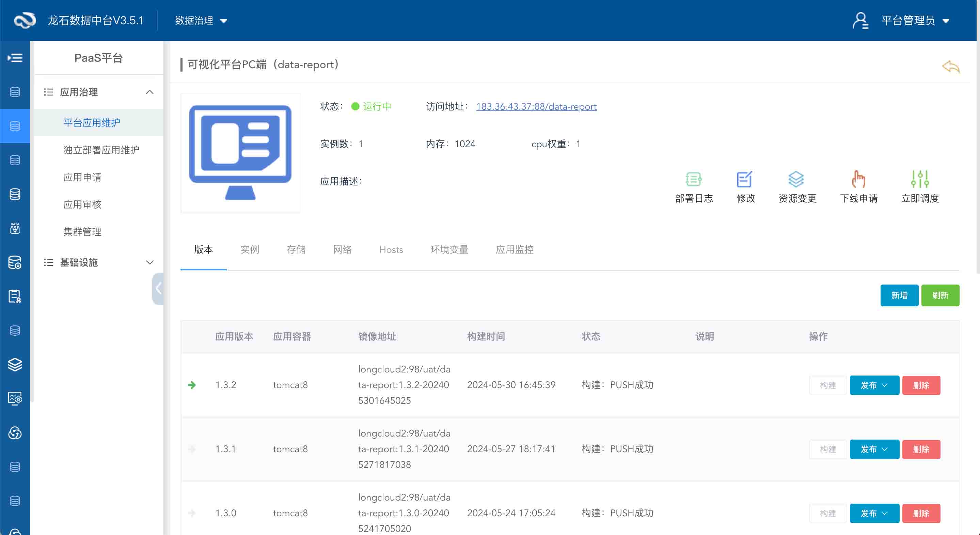Open the DATA labeled sidebar icon
Image resolution: width=980 pixels, height=535 pixels.
pos(15,228)
